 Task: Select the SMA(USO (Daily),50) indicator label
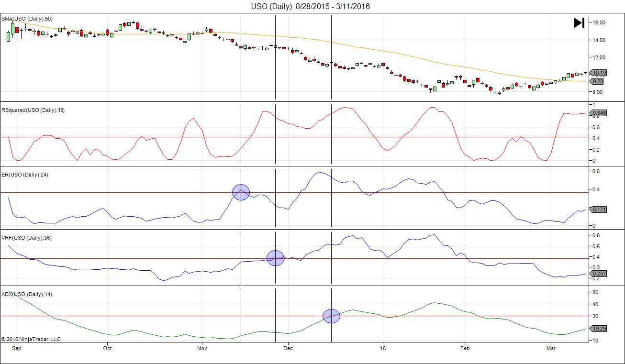(27, 19)
